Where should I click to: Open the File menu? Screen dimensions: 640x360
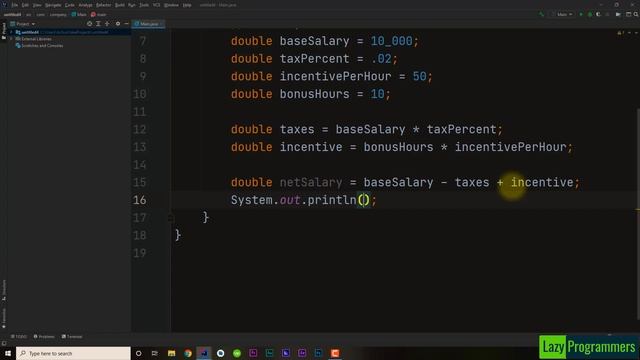click(x=15, y=5)
